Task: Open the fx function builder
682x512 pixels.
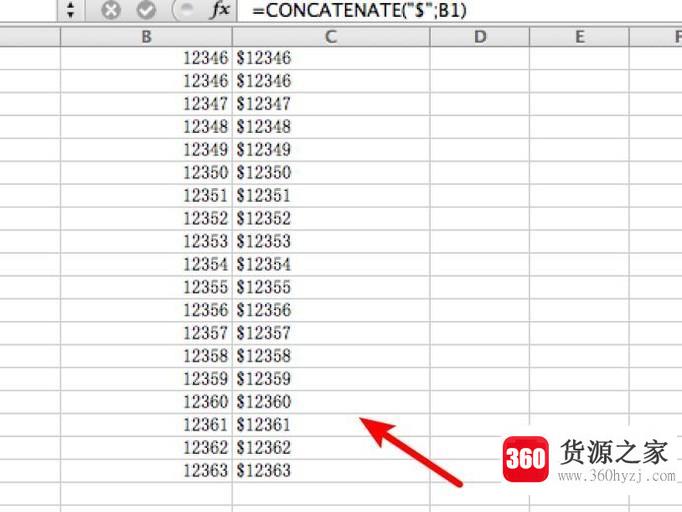Action: coord(220,10)
